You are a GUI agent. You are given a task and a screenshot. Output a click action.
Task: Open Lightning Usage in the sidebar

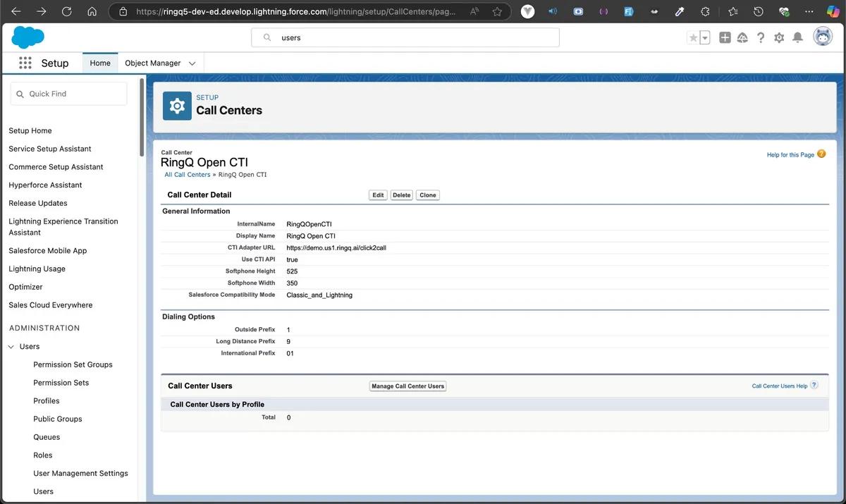click(37, 269)
